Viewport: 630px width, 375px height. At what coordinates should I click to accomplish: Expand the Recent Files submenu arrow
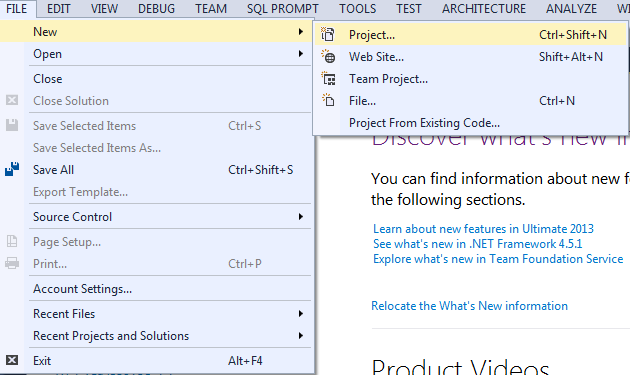click(x=301, y=314)
